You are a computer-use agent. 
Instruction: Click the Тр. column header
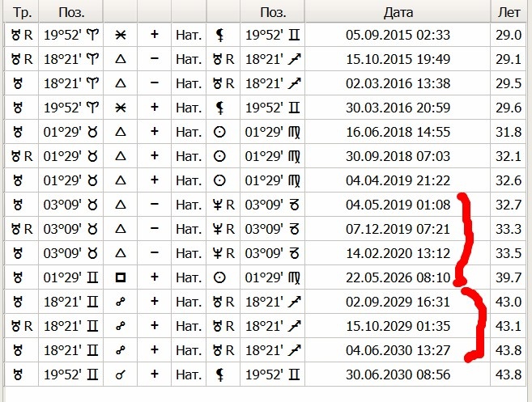click(x=22, y=13)
